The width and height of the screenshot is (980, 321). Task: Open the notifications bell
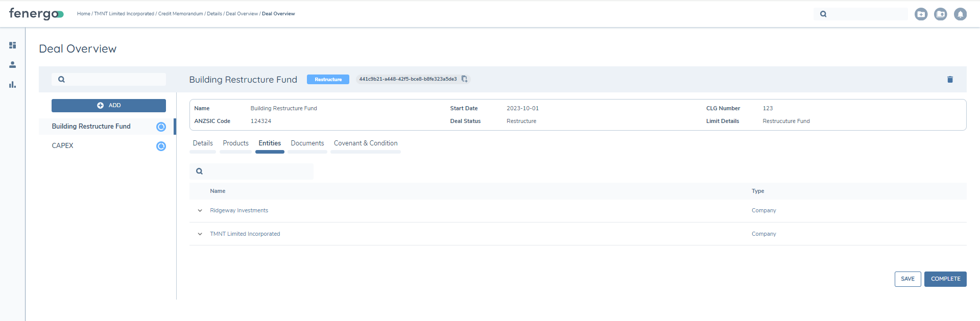[960, 14]
